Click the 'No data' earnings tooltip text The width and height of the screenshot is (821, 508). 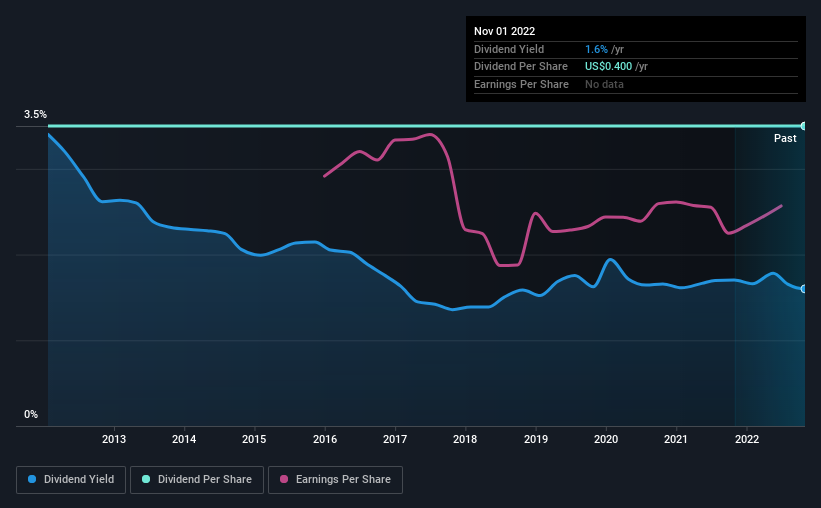(605, 84)
